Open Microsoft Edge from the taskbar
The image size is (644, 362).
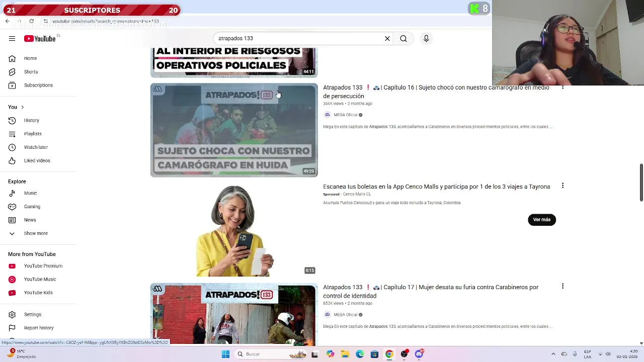click(360, 354)
